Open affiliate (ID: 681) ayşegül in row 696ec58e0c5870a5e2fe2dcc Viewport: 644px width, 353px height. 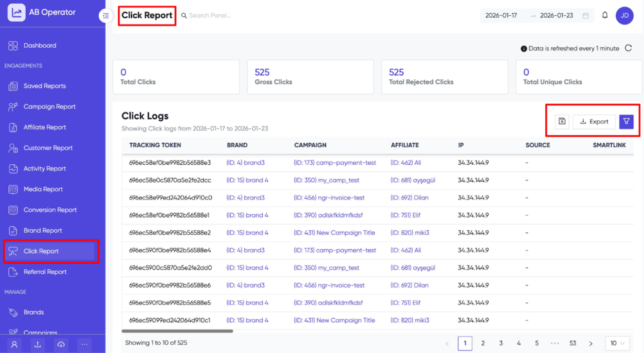pyautogui.click(x=413, y=181)
